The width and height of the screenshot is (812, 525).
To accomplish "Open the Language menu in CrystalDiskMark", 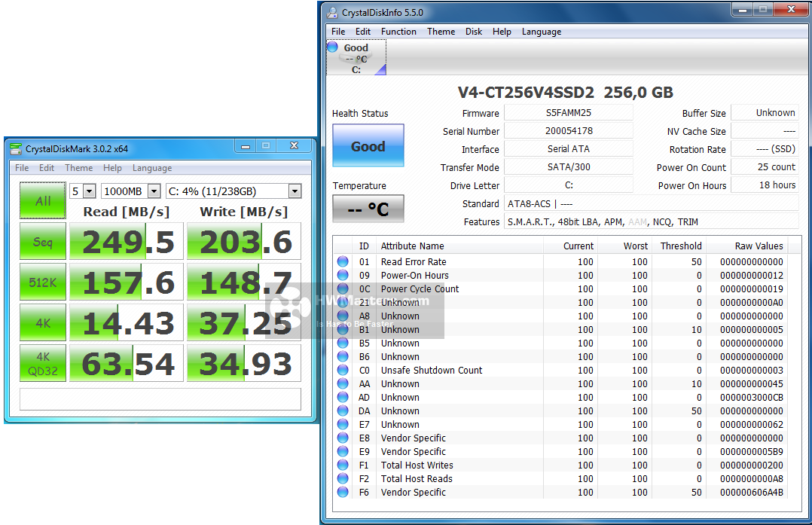I will pos(152,168).
